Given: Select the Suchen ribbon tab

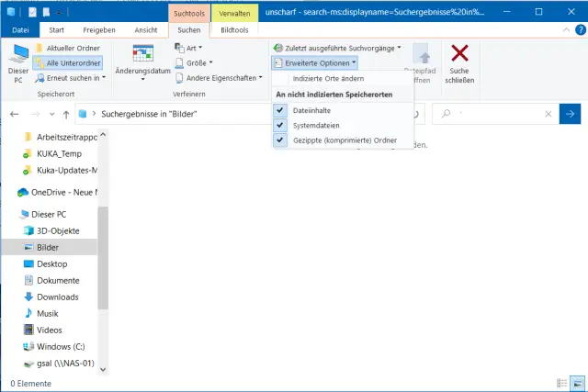Looking at the screenshot, I should (x=189, y=30).
